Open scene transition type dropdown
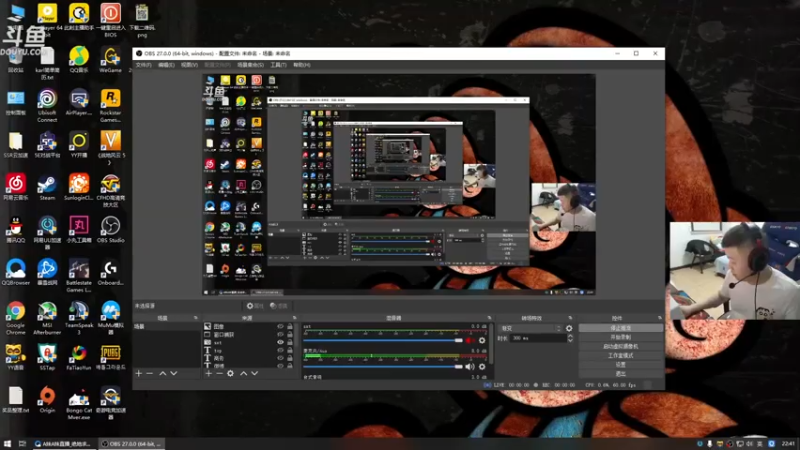Image resolution: width=800 pixels, height=450 pixels. [530, 329]
